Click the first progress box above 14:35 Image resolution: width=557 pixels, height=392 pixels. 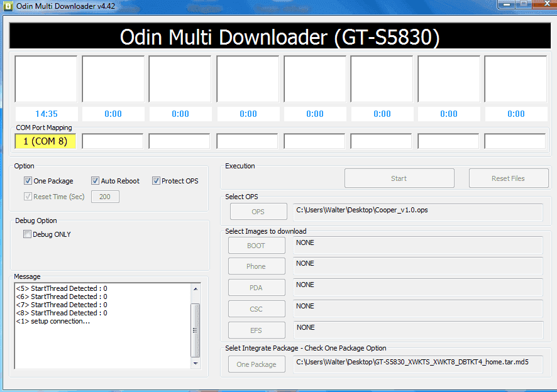click(46, 79)
